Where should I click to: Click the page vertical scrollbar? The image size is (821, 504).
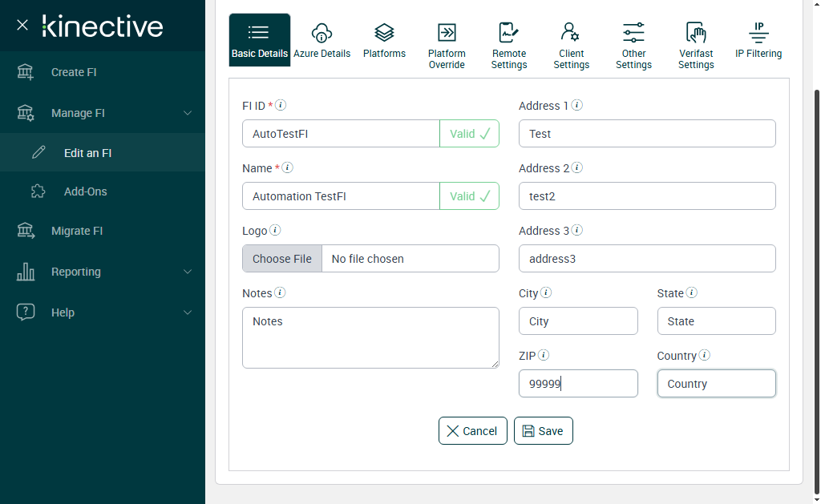coord(817,291)
